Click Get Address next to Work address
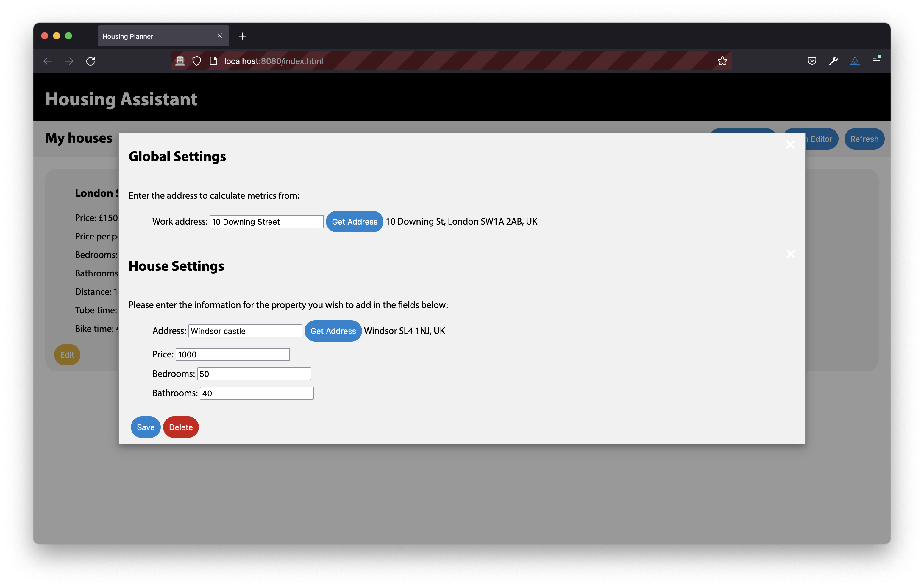Image resolution: width=924 pixels, height=588 pixels. pyautogui.click(x=355, y=222)
